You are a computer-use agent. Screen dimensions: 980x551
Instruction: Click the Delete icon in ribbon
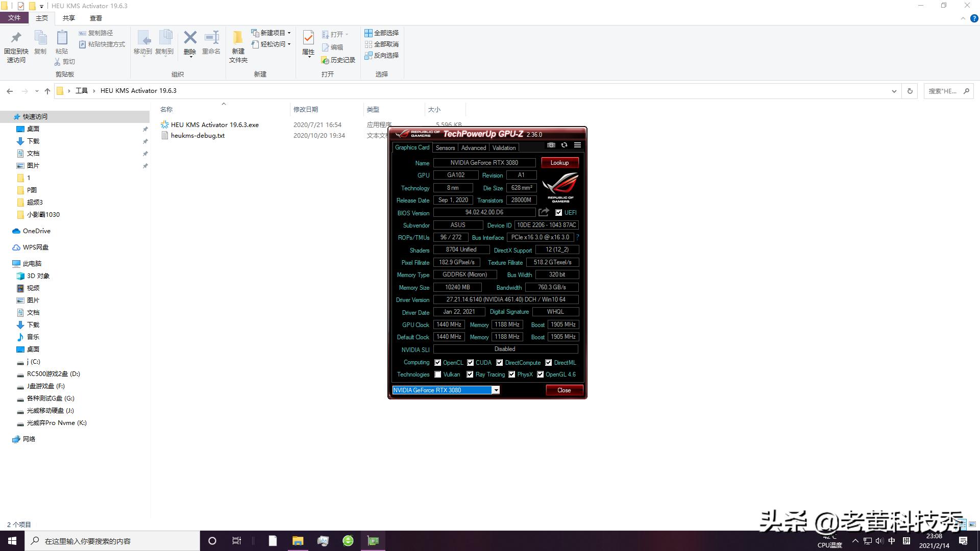pyautogui.click(x=190, y=38)
